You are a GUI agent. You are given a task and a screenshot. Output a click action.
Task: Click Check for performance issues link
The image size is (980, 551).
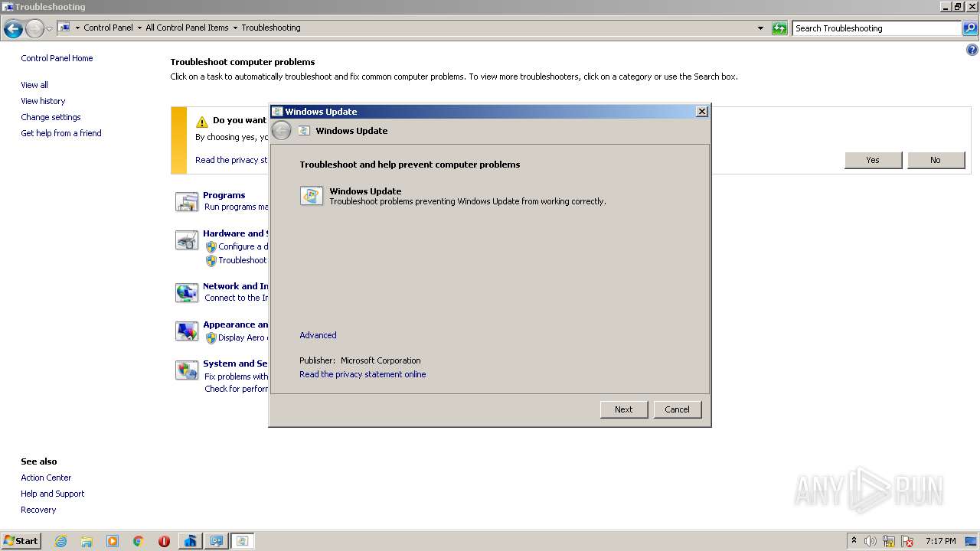click(x=236, y=389)
